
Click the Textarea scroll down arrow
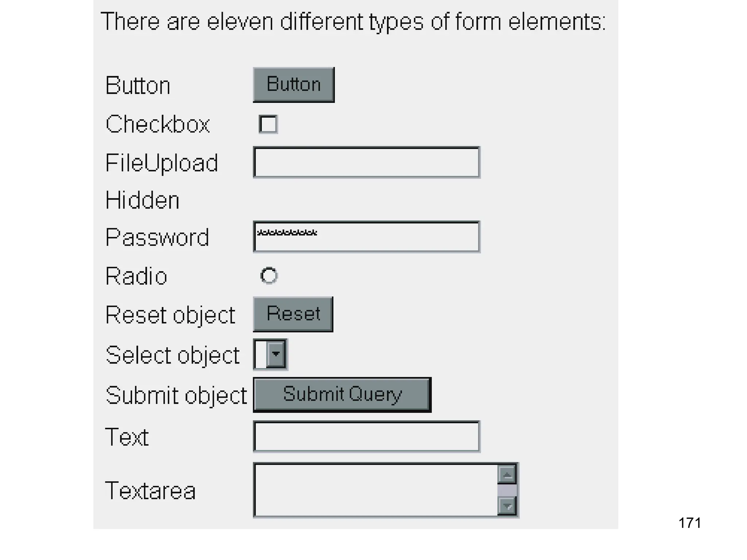(507, 506)
